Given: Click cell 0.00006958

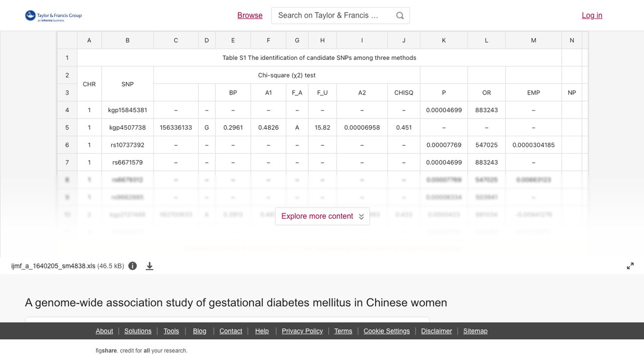Looking at the screenshot, I should [x=362, y=128].
